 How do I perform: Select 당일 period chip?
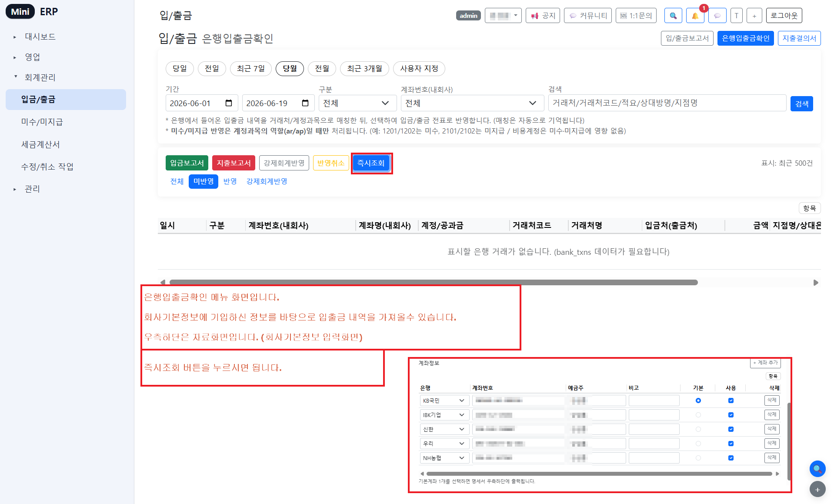[180, 69]
